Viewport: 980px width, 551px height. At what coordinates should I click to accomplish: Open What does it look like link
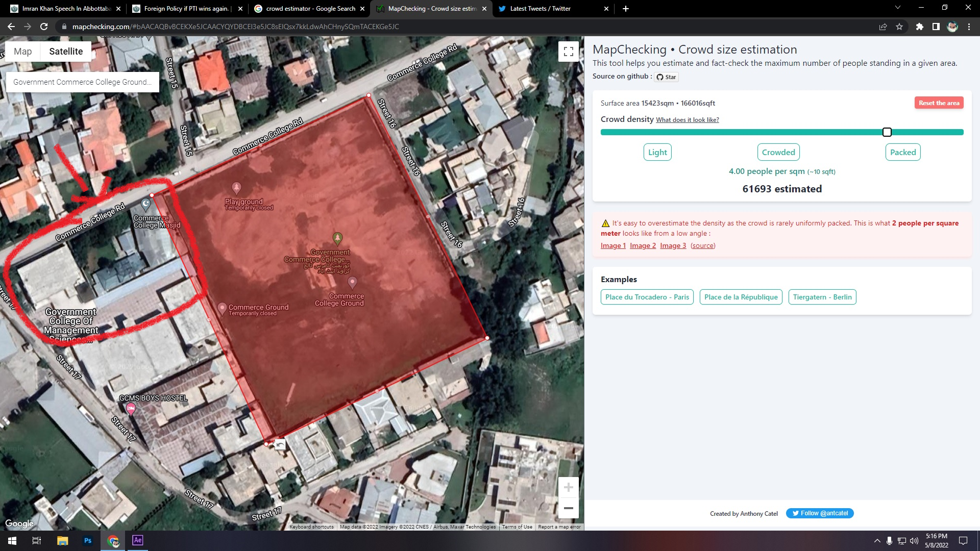687,120
